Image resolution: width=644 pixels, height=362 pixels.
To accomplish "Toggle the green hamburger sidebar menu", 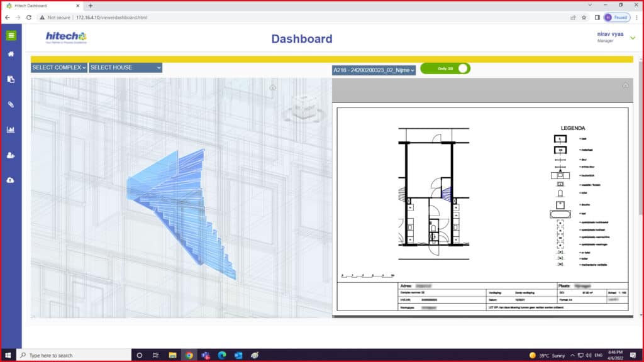I will click(11, 35).
